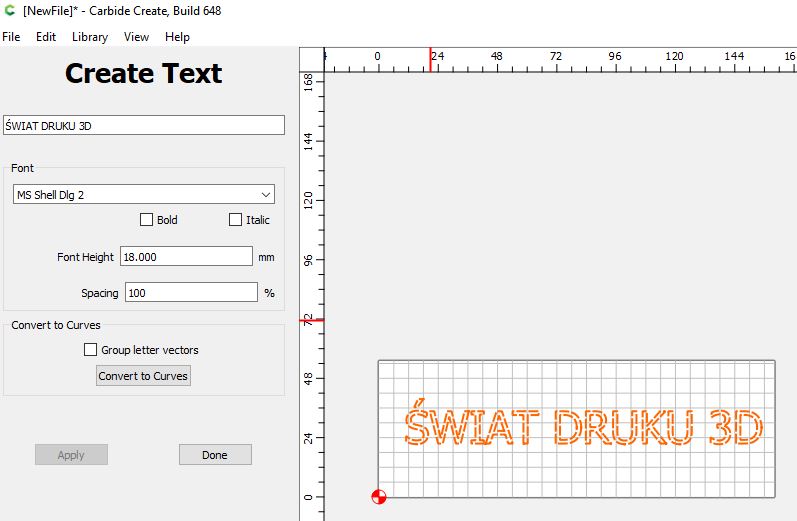Open the Help menu
This screenshot has width=797, height=521.
pos(177,37)
